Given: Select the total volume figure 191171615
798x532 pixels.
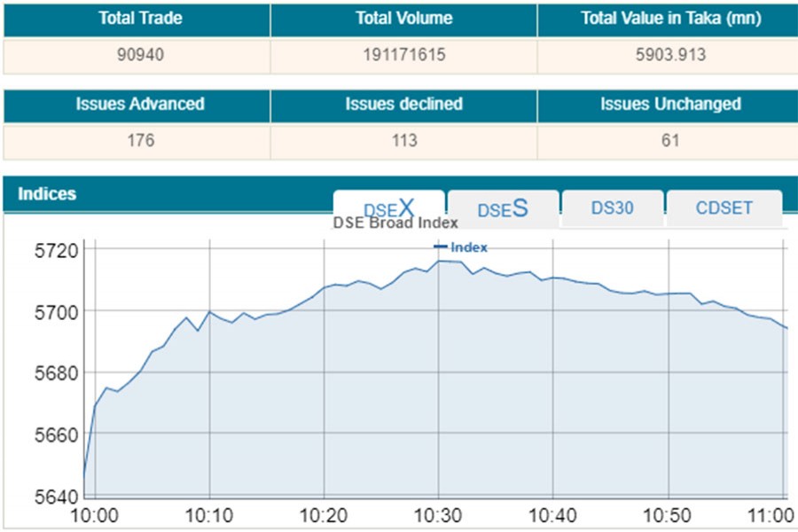Looking at the screenshot, I should click(403, 55).
